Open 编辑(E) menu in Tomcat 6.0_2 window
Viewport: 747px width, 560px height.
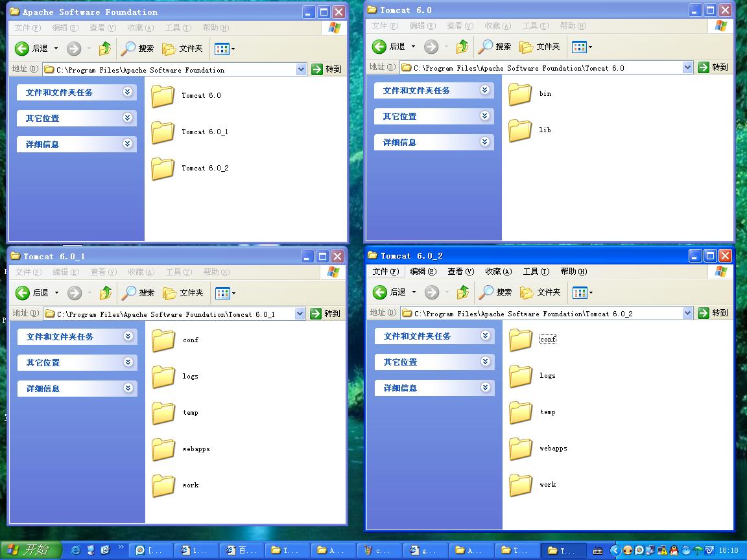point(423,272)
